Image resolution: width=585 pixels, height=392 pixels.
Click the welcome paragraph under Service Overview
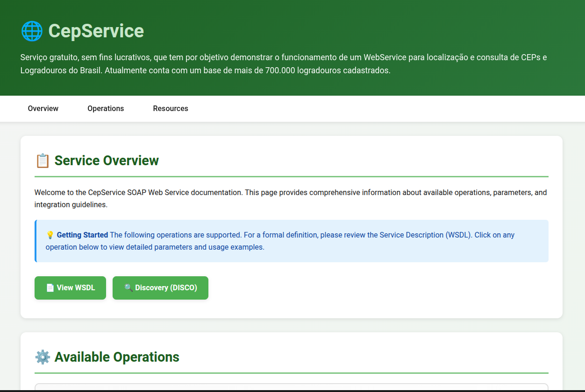[291, 199]
